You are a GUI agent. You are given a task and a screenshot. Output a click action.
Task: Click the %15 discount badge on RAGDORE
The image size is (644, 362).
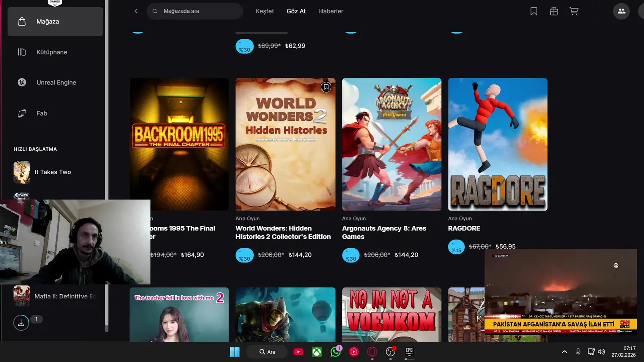click(456, 247)
